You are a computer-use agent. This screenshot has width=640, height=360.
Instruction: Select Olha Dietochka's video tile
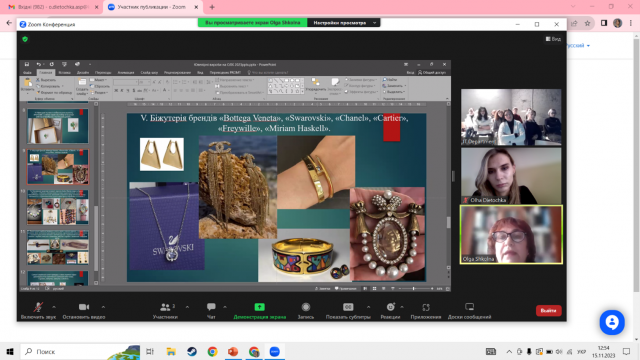pos(511,176)
